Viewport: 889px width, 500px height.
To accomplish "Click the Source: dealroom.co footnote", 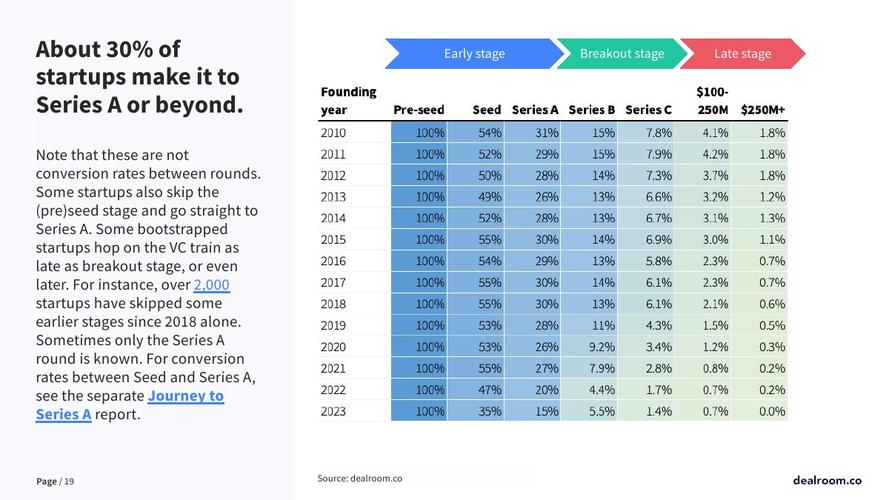I will tap(360, 479).
